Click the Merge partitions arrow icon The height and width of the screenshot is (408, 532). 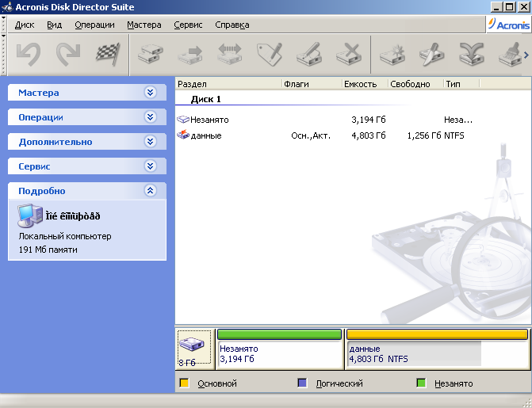coord(472,54)
